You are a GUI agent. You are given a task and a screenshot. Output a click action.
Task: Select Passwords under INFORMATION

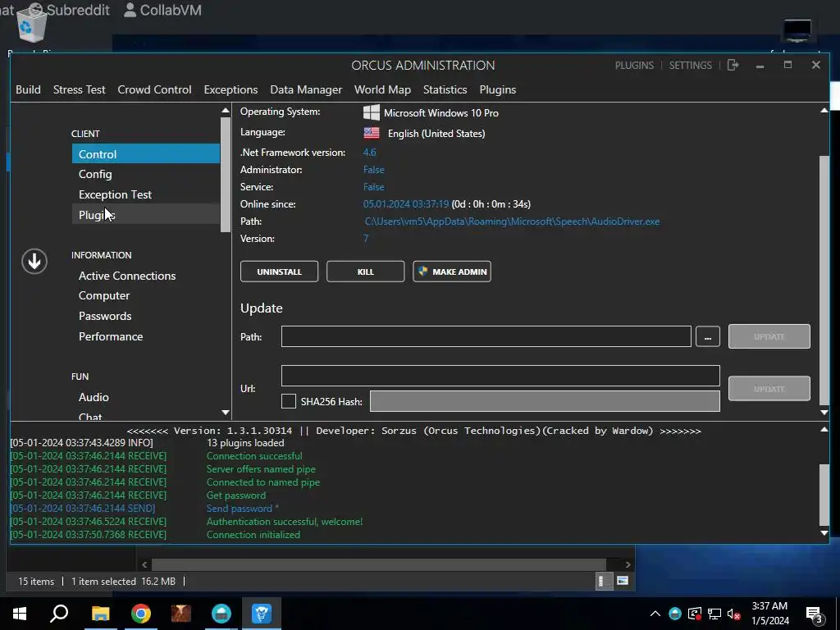click(x=105, y=316)
